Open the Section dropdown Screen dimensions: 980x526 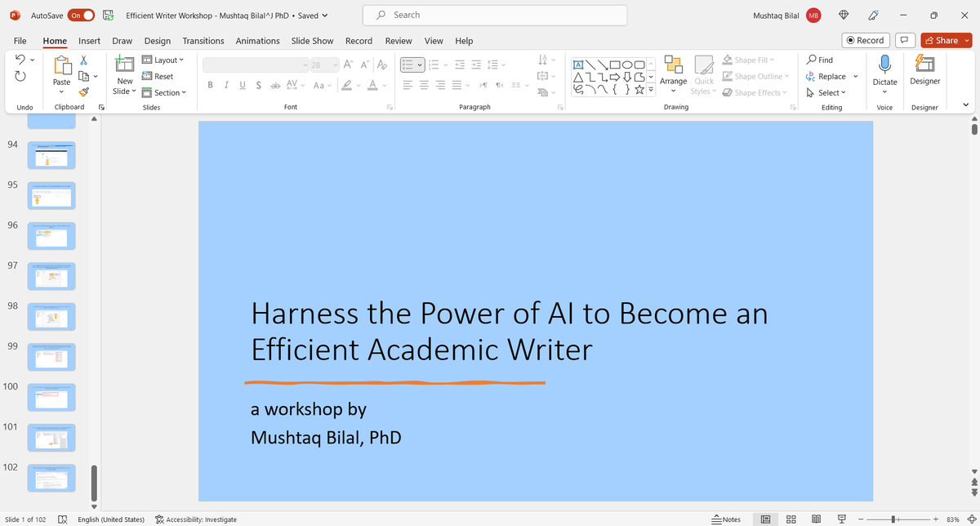[164, 92]
